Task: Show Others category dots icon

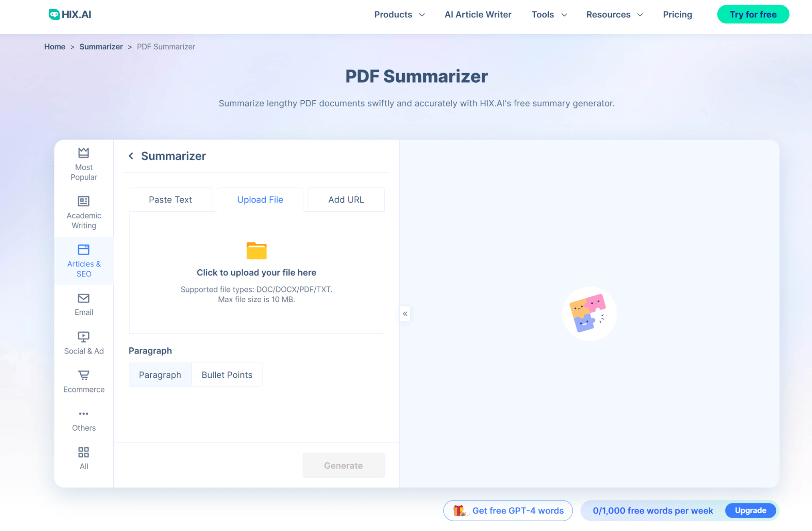Action: point(84,414)
